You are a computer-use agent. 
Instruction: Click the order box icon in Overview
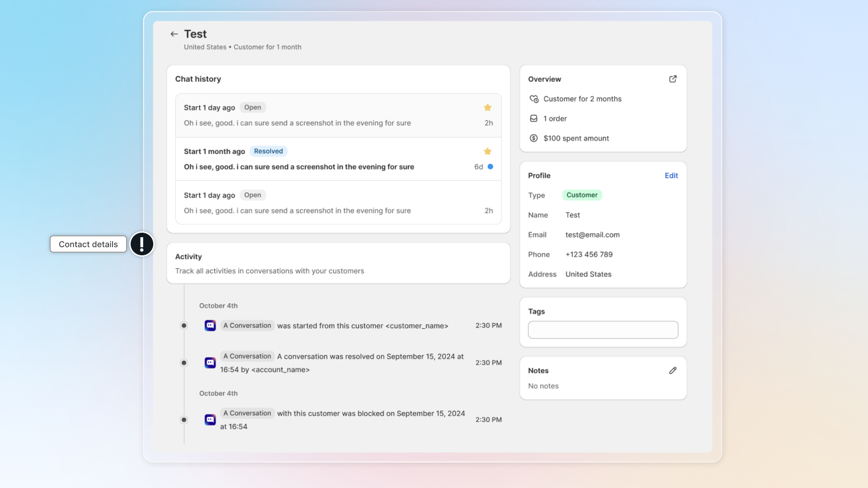pos(533,118)
